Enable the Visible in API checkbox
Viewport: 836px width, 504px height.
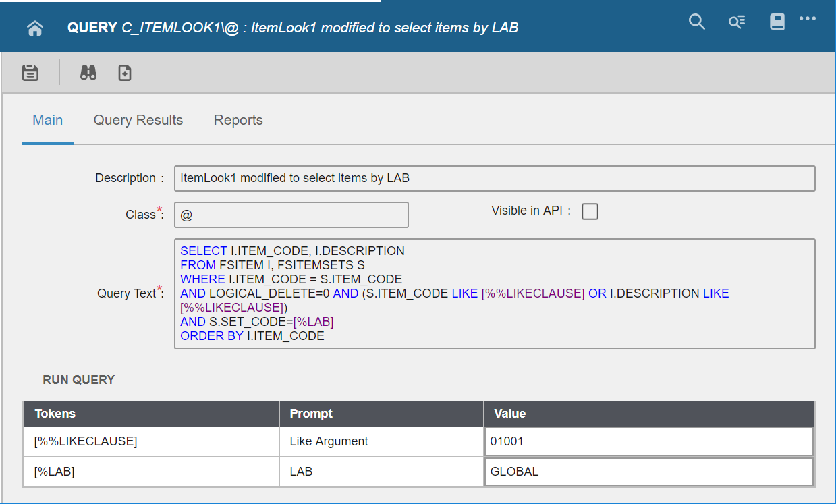click(x=590, y=212)
